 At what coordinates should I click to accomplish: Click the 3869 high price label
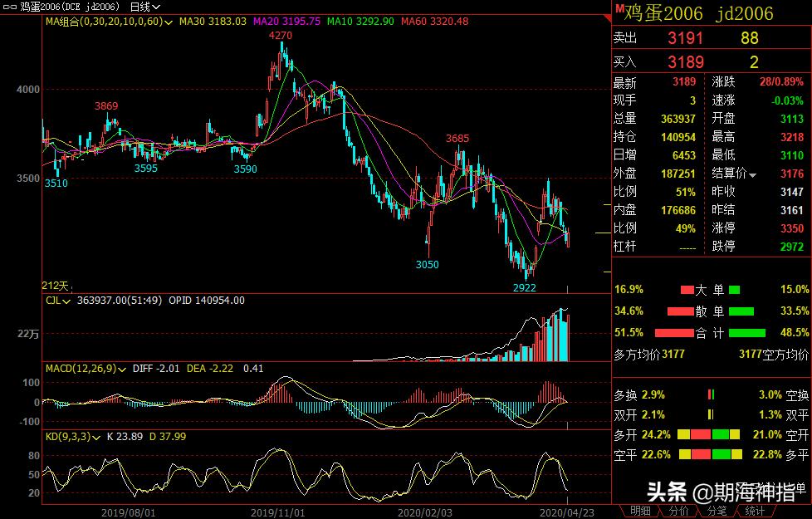[x=106, y=106]
